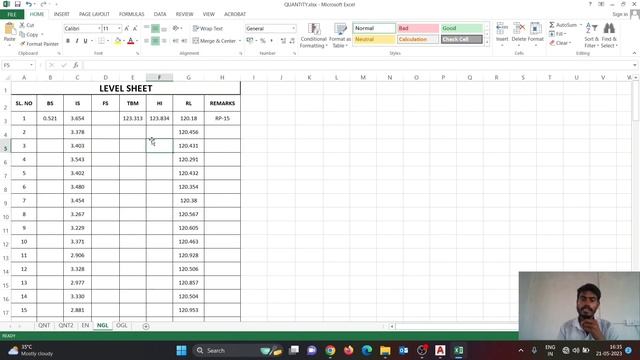Screen dimensions: 640x360
Task: Apply the Neutral cell style
Action: [374, 40]
